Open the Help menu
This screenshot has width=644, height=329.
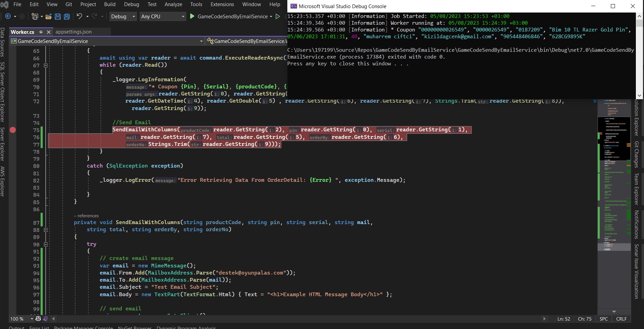(x=275, y=4)
